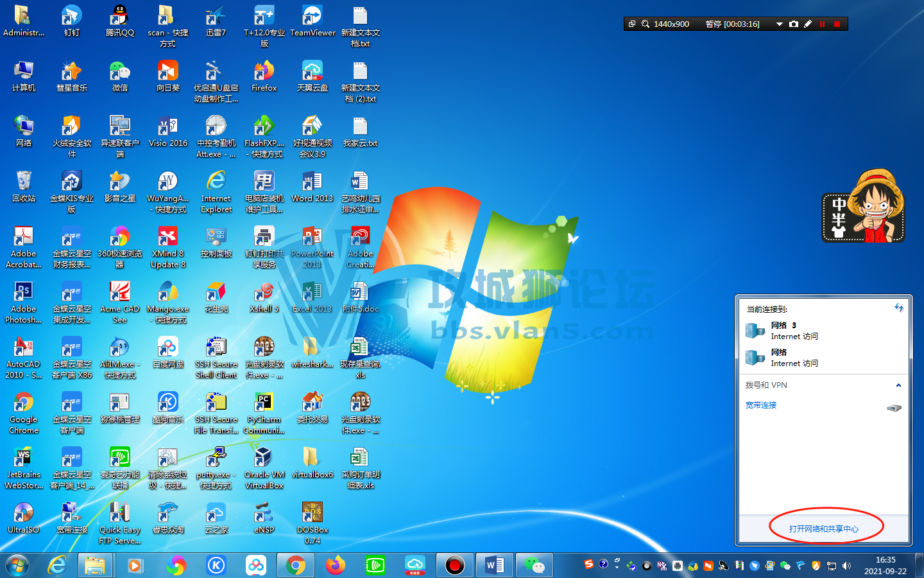Image resolution: width=924 pixels, height=578 pixels.
Task: Open the clock showing 16:35
Action: coord(886,565)
